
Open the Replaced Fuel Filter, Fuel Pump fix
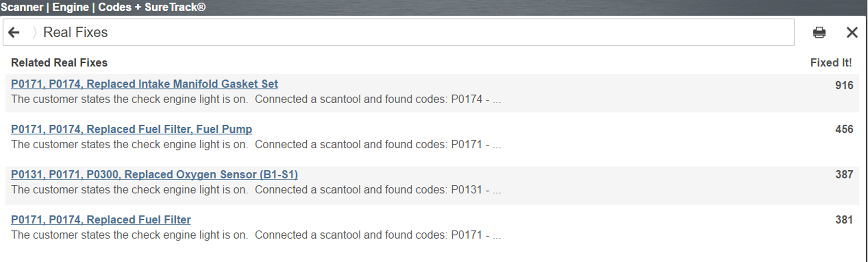click(131, 129)
